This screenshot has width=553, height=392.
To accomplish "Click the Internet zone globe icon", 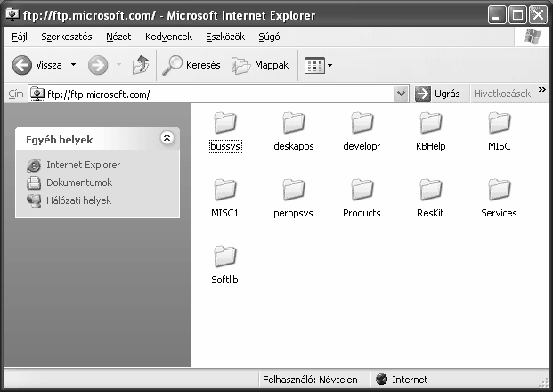I will point(382,380).
